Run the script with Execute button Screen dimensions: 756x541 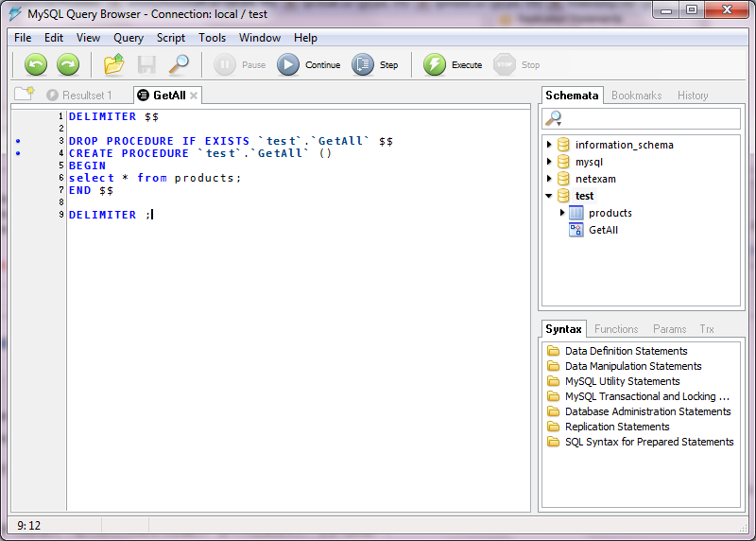coord(453,64)
